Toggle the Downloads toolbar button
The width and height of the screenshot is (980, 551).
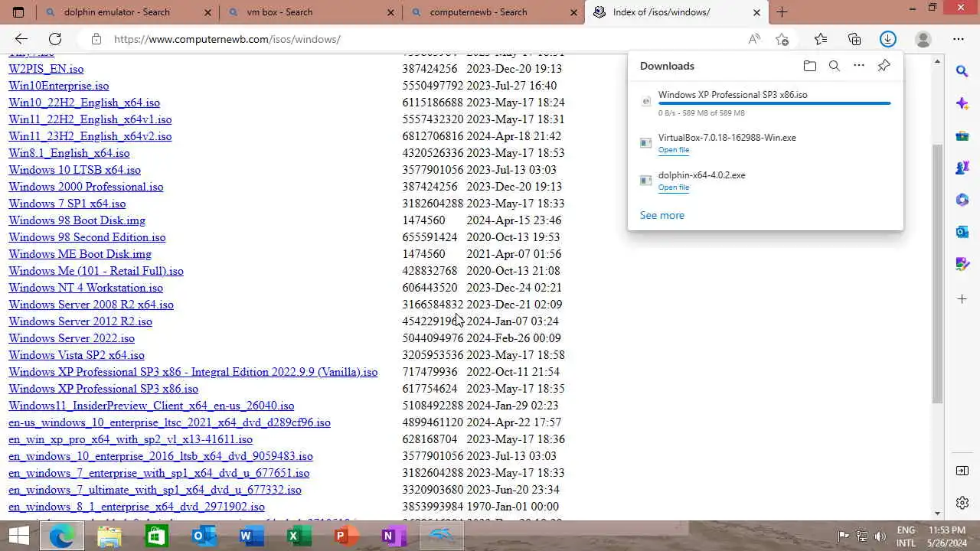[x=888, y=39]
